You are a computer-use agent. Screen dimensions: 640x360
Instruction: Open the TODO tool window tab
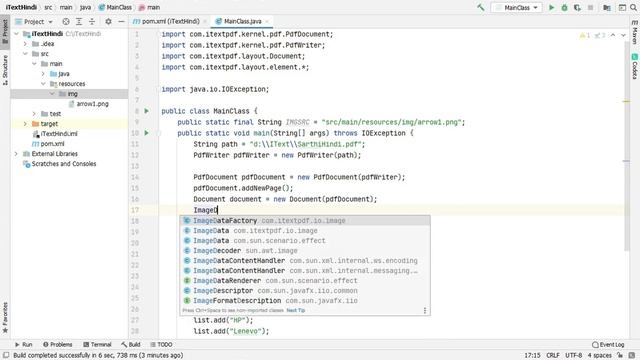161,344
